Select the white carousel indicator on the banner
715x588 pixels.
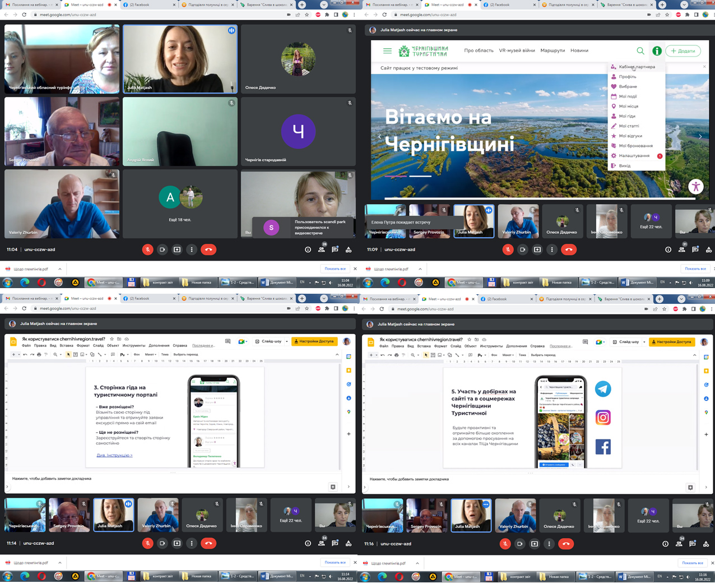coord(420,176)
